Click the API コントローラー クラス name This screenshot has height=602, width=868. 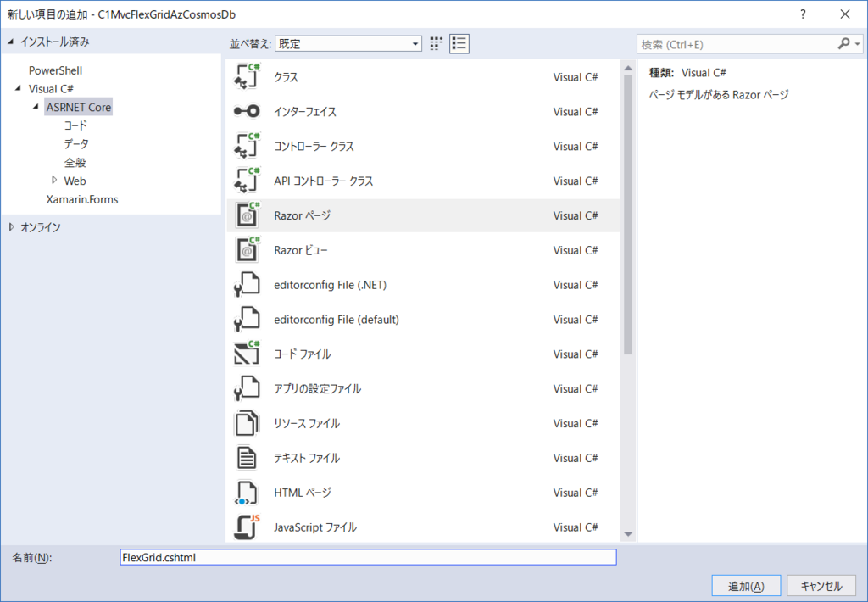323,181
